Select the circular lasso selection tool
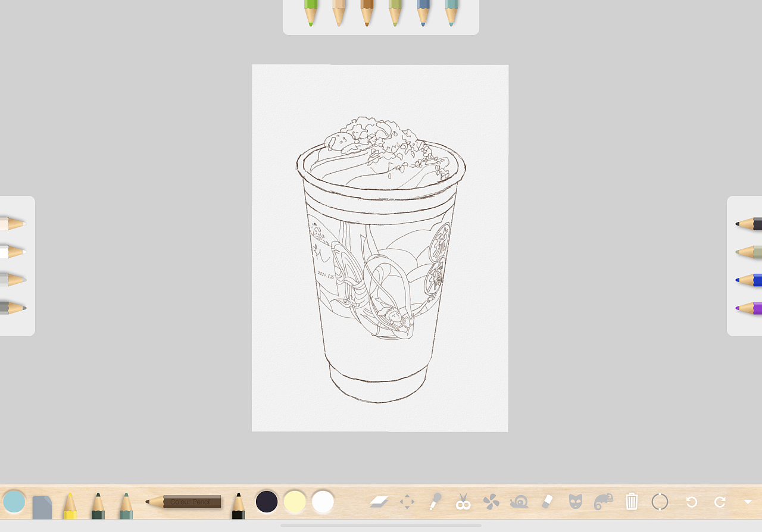762x532 pixels. point(660,502)
